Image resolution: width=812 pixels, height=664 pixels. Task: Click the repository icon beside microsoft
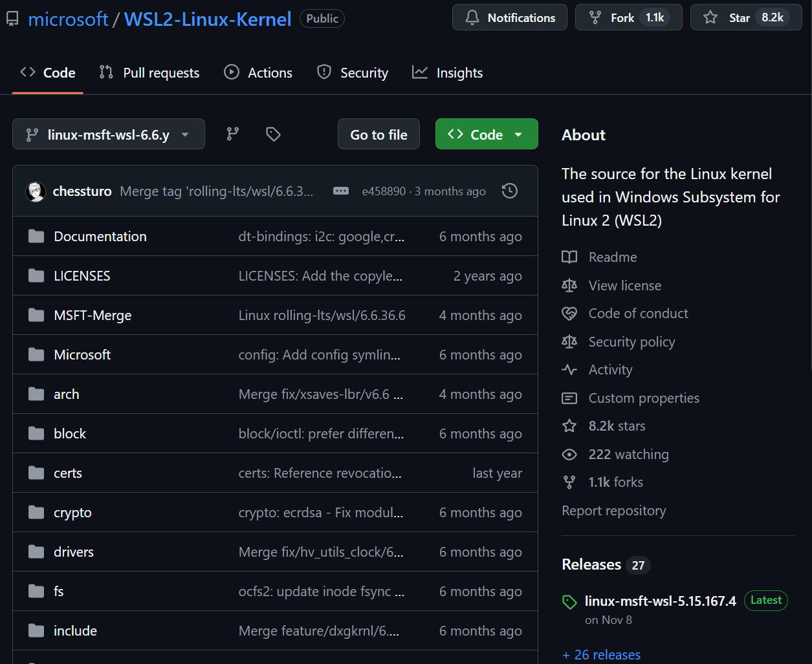pos(12,19)
